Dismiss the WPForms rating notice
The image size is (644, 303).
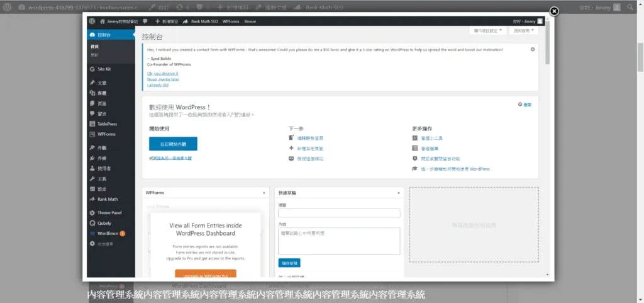[x=533, y=49]
